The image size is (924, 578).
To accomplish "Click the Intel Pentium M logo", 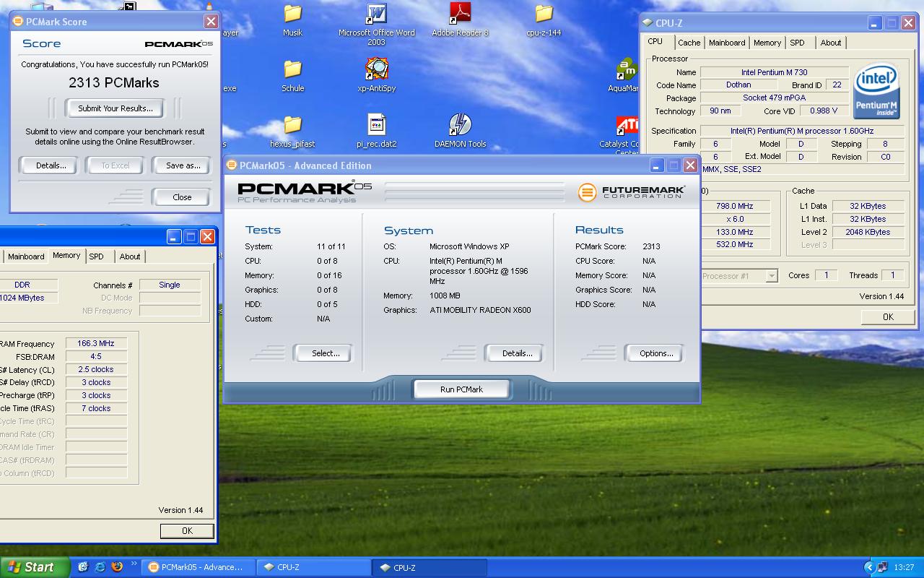I will [x=876, y=91].
